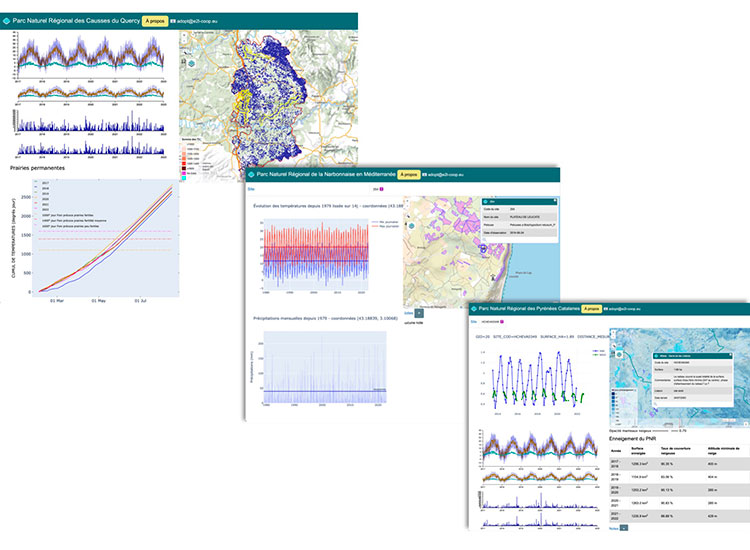Open À propos in the Pyrénées Catalanes dashboard
This screenshot has height=550, width=750.
(x=591, y=309)
